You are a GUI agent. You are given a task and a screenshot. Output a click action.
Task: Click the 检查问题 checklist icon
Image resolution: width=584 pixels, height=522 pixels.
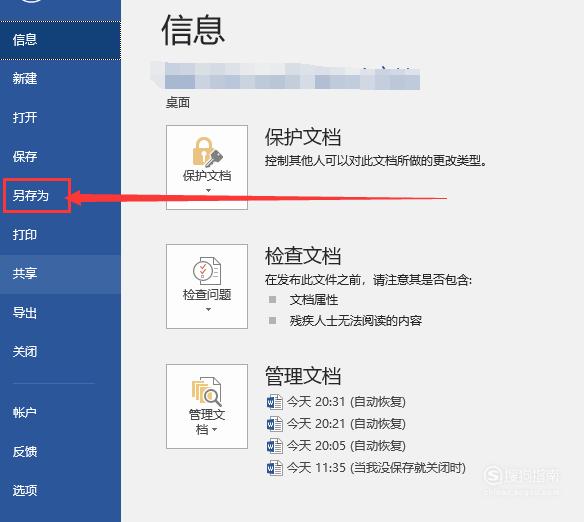207,271
